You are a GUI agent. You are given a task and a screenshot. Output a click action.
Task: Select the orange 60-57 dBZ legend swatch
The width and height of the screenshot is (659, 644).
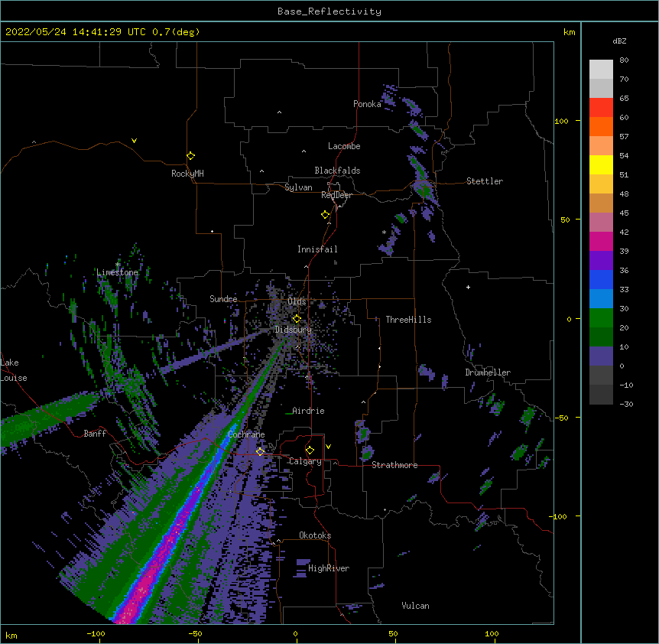601,126
